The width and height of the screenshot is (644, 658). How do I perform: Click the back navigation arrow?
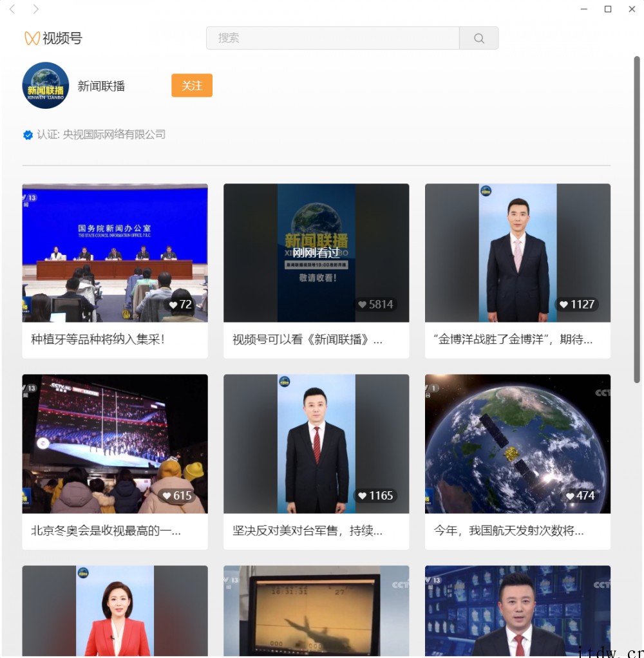tap(12, 9)
